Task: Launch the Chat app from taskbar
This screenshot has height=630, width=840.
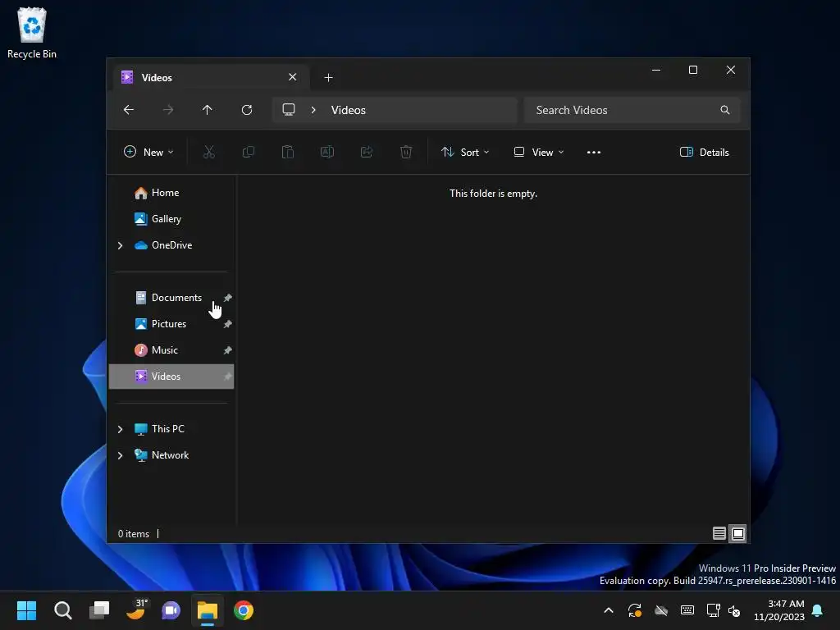Action: (x=171, y=610)
